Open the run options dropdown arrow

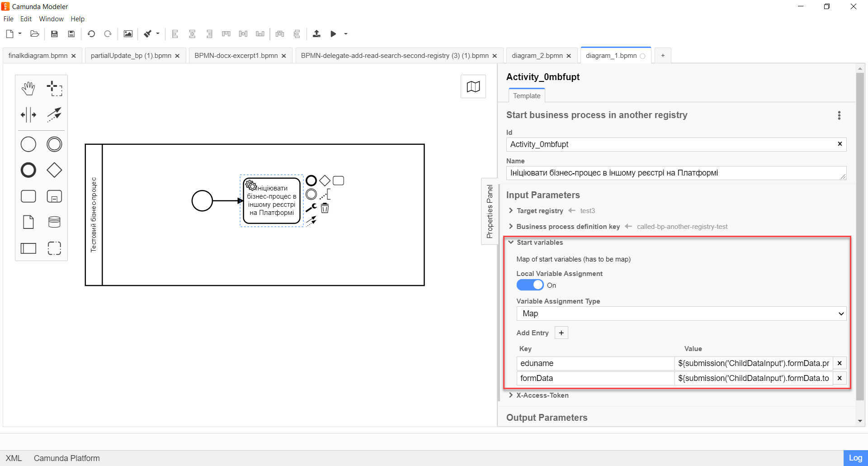(346, 33)
